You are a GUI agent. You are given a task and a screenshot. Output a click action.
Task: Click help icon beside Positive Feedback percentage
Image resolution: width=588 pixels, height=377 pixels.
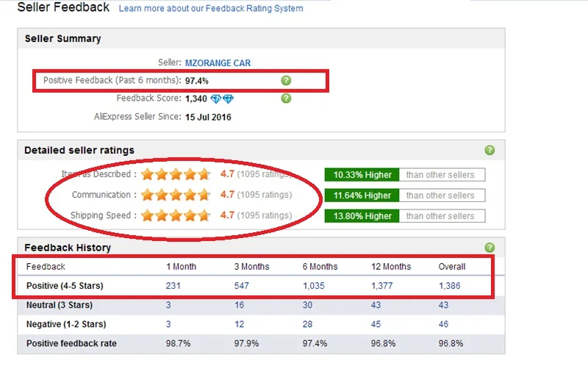[286, 80]
